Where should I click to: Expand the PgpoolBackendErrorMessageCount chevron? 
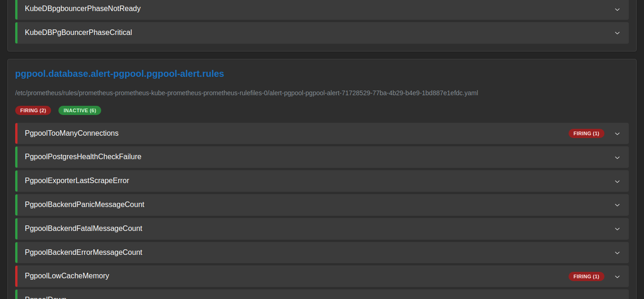[x=617, y=253]
